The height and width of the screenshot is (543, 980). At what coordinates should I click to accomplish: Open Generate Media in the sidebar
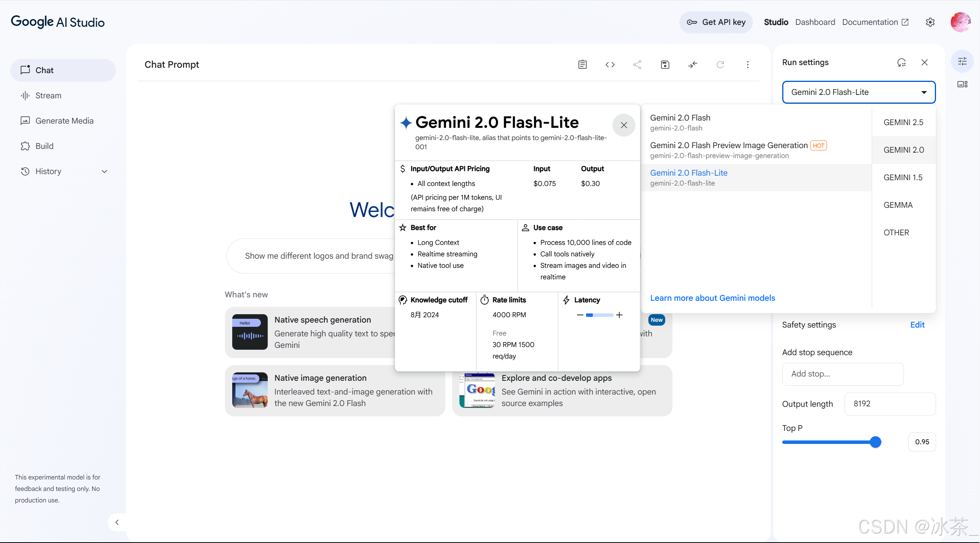point(63,121)
